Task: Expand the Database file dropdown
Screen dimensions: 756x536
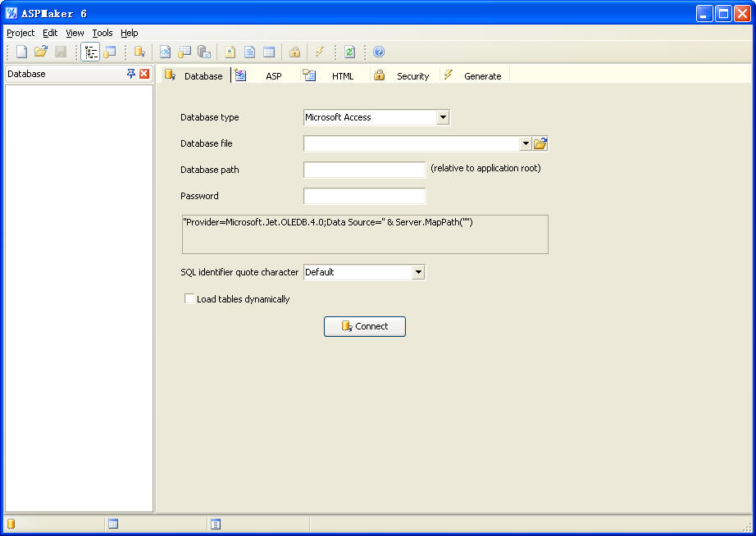Action: [525, 143]
